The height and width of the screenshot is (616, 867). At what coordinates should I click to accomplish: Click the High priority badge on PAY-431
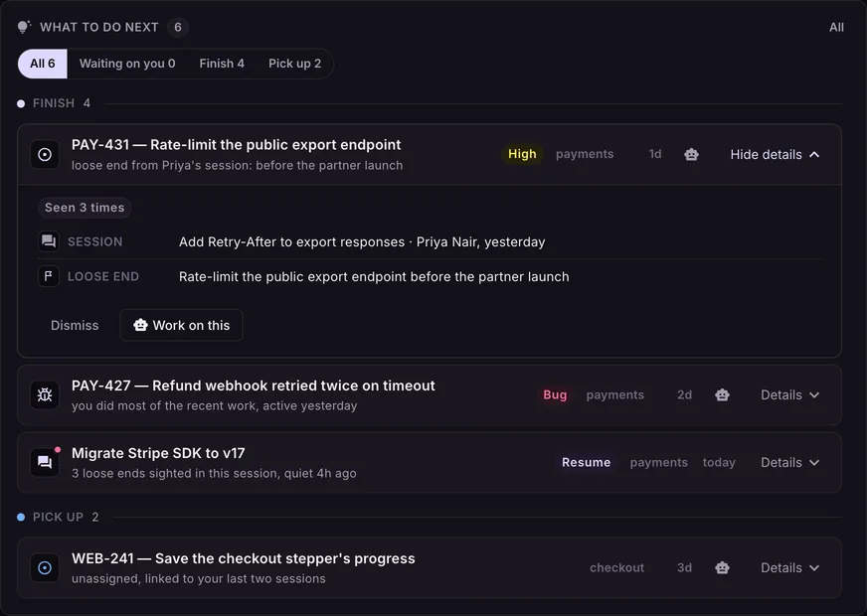[x=522, y=154]
